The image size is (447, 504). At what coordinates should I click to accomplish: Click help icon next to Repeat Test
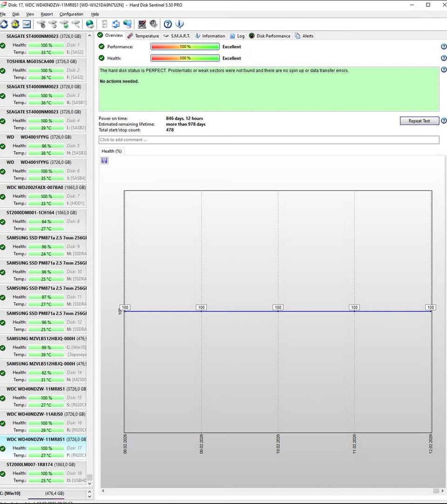pyautogui.click(x=443, y=121)
